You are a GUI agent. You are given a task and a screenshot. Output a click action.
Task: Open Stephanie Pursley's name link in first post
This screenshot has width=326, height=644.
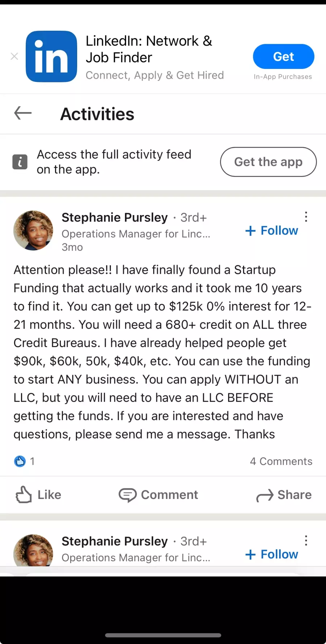[114, 218]
